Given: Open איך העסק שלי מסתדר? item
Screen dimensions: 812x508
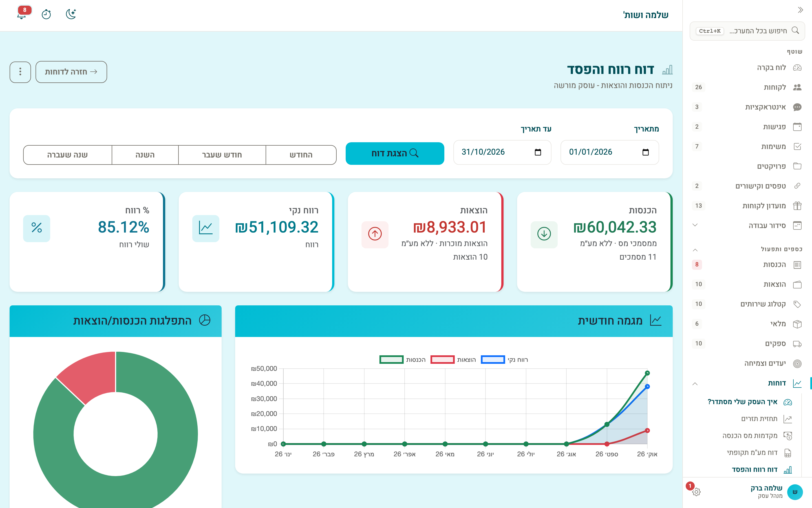Looking at the screenshot, I should (x=750, y=402).
